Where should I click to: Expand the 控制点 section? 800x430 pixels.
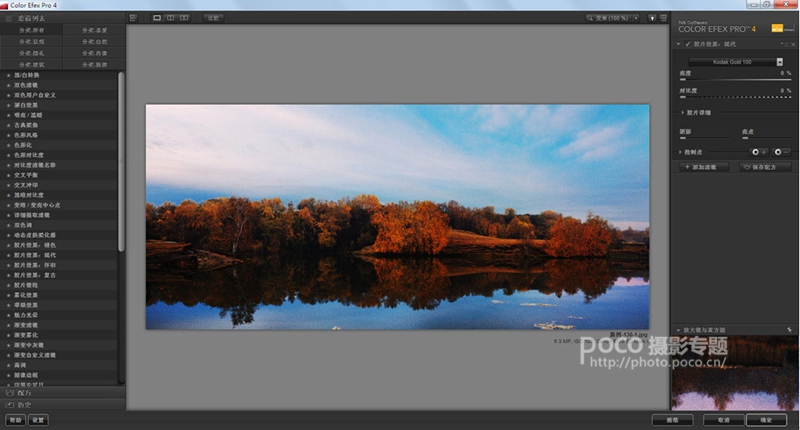tap(681, 152)
